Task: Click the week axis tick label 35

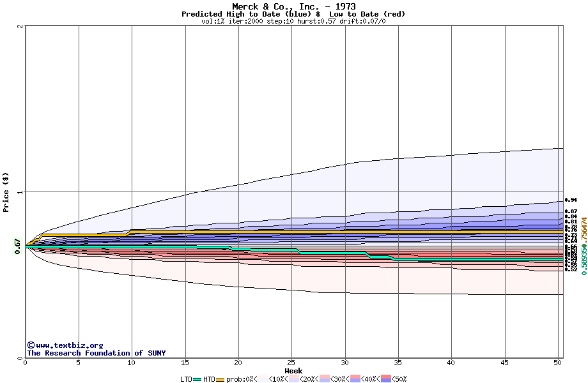Action: point(398,363)
